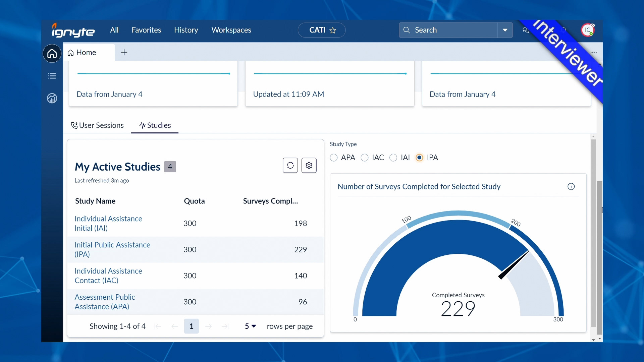Add a new tab with the plus icon
The height and width of the screenshot is (362, 644).
coord(124,52)
